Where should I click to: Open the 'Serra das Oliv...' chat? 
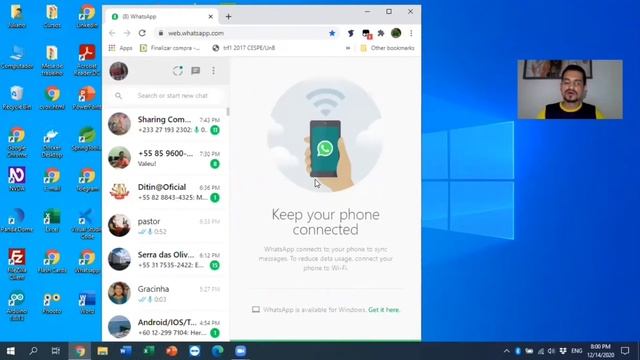(x=165, y=260)
